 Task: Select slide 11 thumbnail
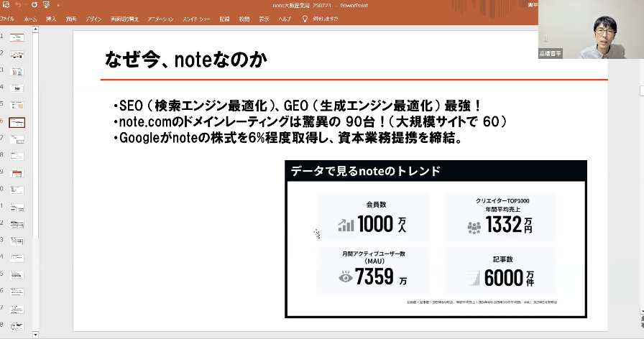point(17,208)
